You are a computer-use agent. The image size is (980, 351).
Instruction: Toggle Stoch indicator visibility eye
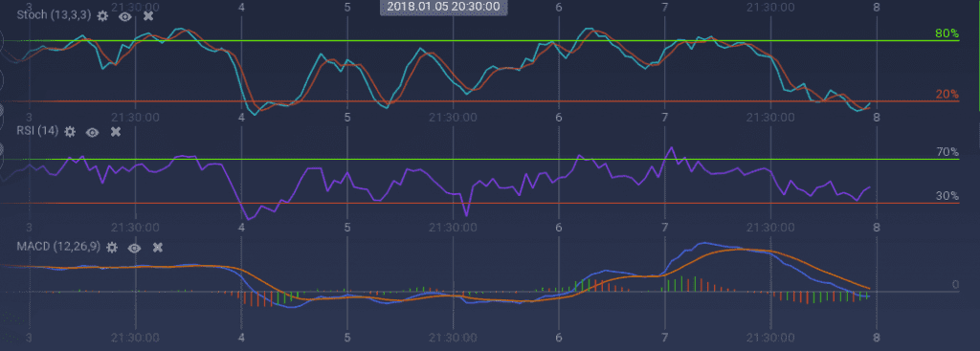click(x=125, y=16)
